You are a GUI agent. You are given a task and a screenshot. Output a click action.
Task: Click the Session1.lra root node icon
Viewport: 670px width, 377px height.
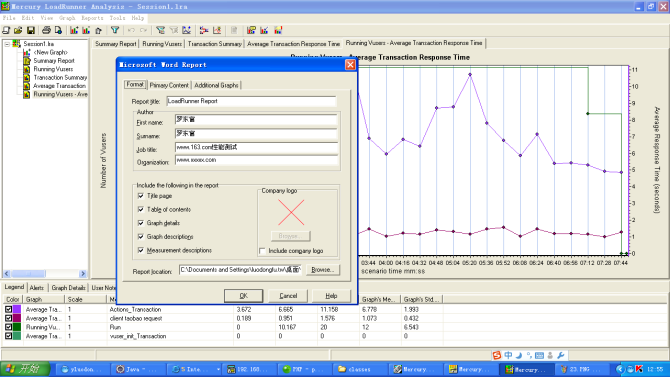tap(17, 44)
